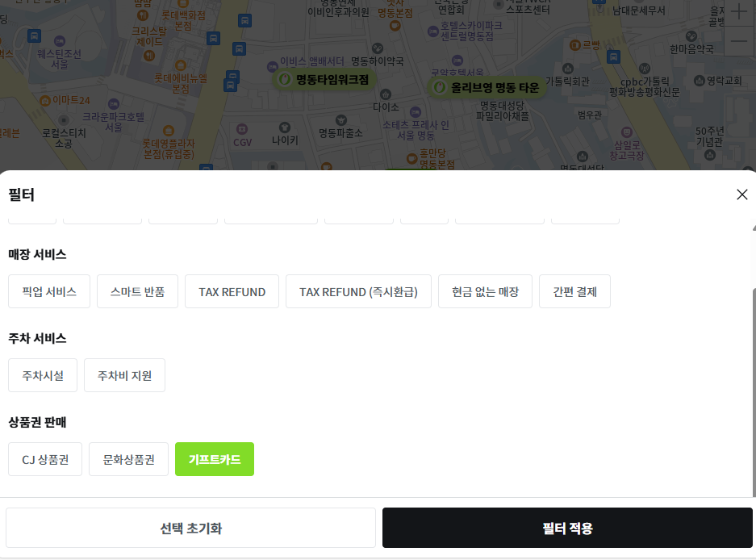Apply filters using the 필터 적용 button

pos(568,528)
